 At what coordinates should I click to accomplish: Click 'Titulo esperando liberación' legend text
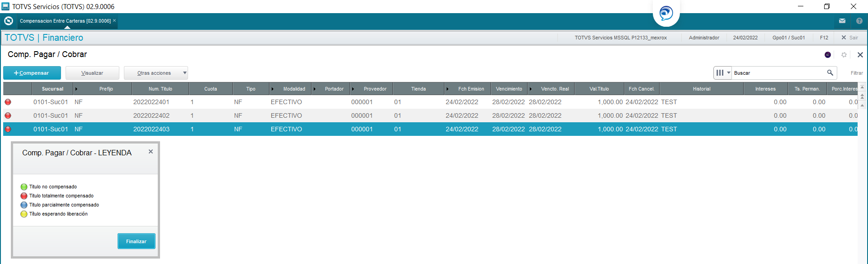click(59, 214)
